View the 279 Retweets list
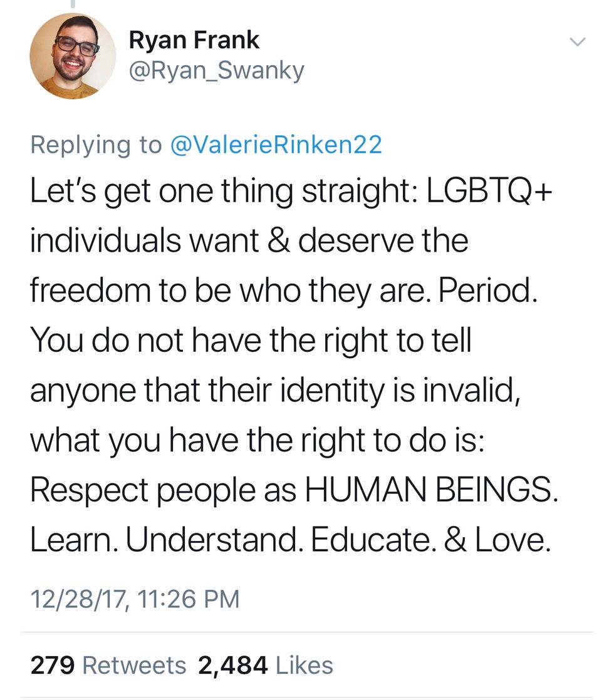Screen dimensions: 614x700 108,664
